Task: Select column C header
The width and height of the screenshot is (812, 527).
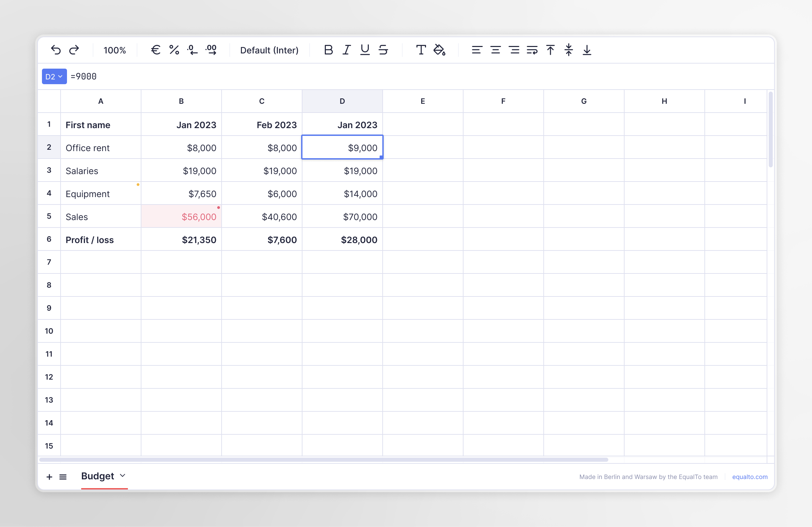Action: tap(262, 101)
